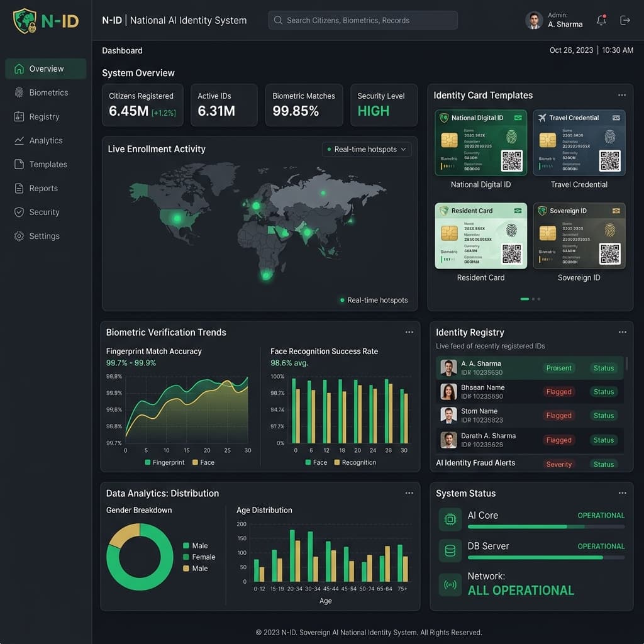Click the Identity Registry list scrollbar

coord(626,363)
